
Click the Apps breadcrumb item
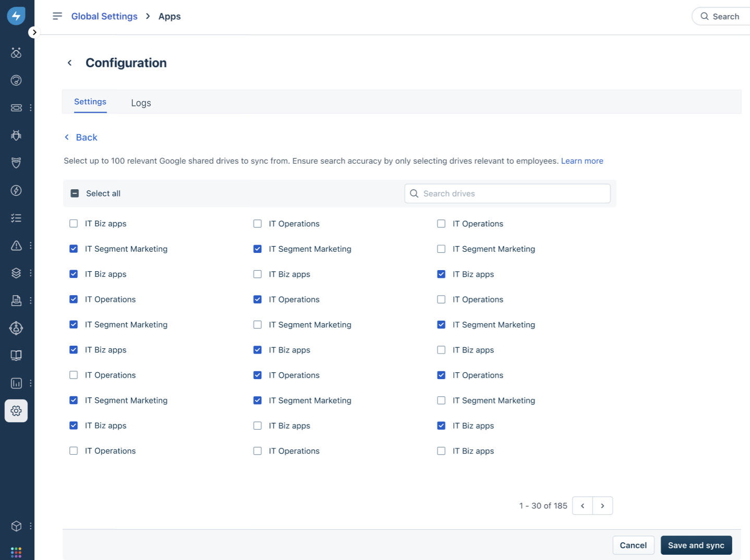(170, 16)
